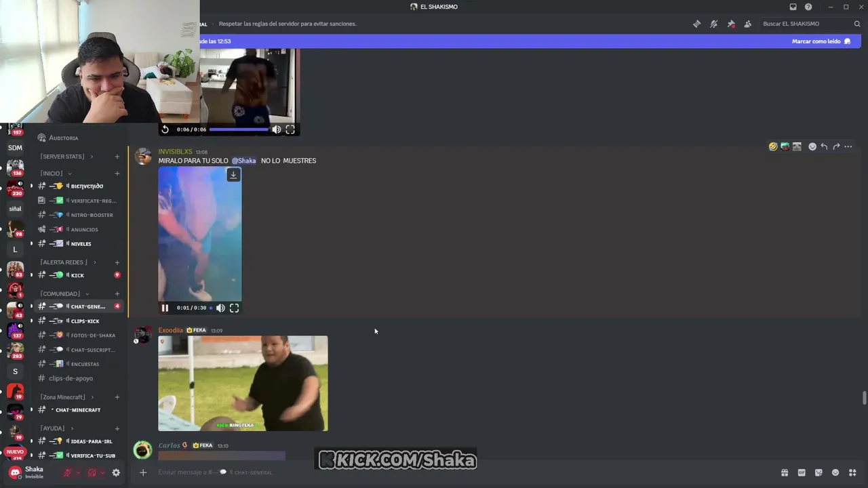This screenshot has height=488, width=868.
Task: Open Exoodiia username profile
Action: 171,330
